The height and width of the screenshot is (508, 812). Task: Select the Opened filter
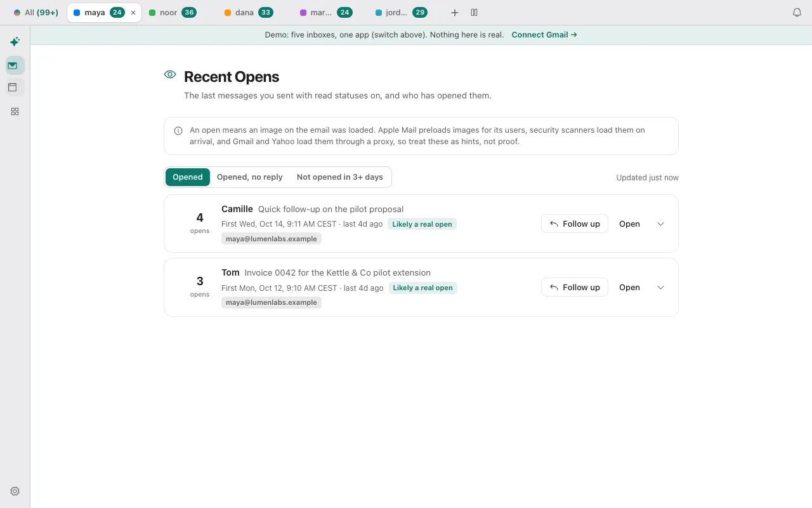188,177
